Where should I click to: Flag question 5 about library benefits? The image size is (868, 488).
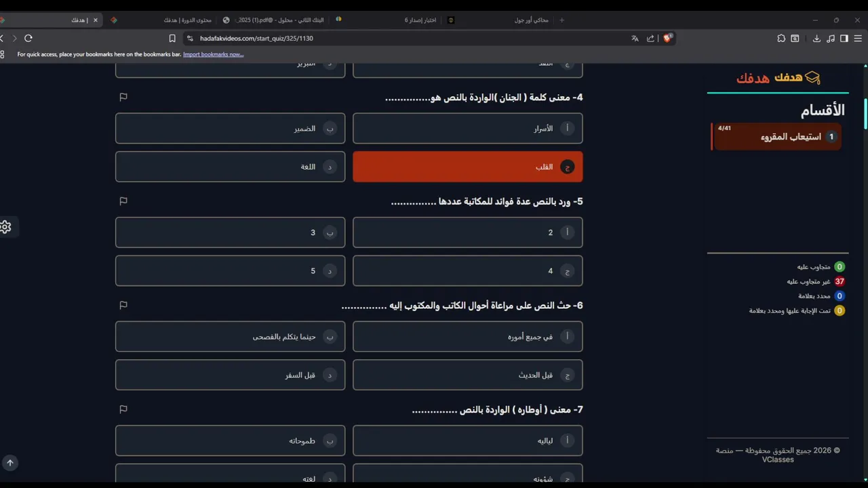[123, 201]
